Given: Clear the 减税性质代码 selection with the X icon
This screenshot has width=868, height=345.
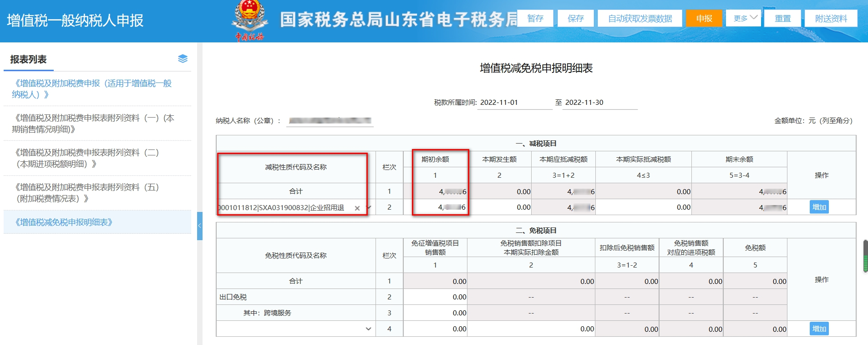Looking at the screenshot, I should coord(357,208).
